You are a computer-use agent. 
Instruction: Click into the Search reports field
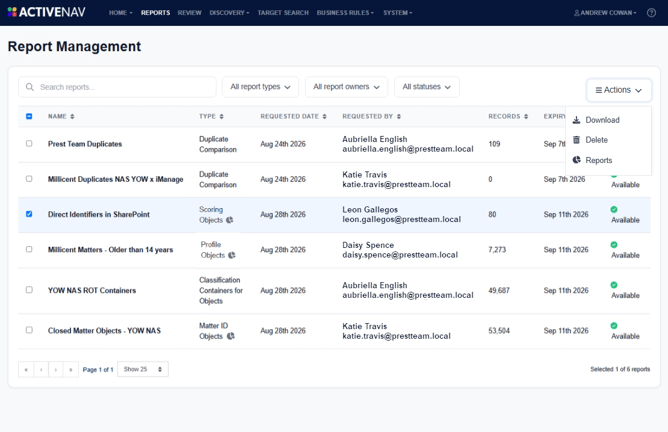(117, 87)
